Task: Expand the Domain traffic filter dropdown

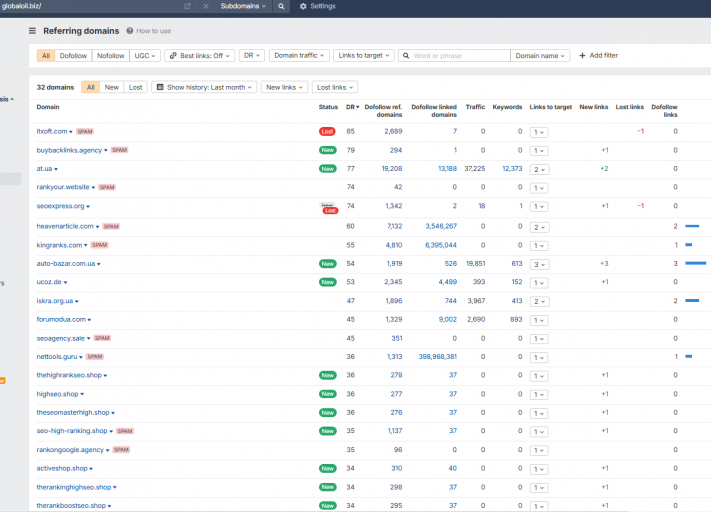Action: [299, 55]
